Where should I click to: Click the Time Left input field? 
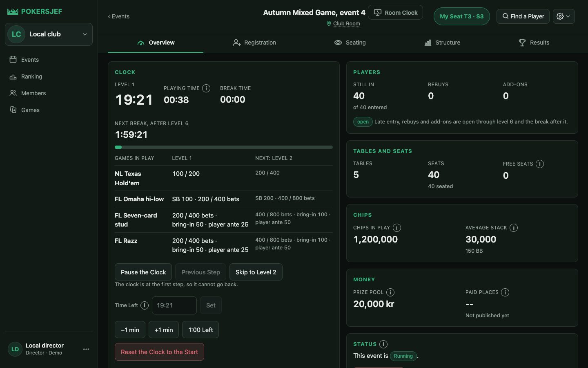click(174, 305)
